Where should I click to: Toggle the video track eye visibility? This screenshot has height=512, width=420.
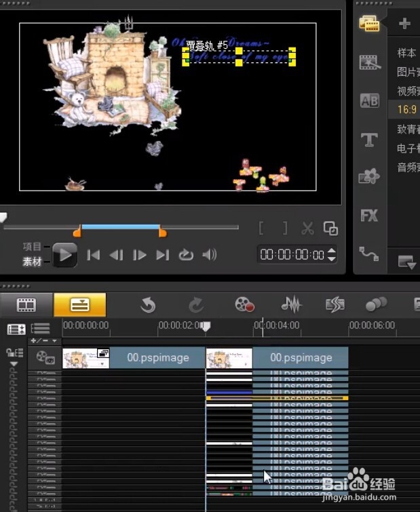click(45, 357)
